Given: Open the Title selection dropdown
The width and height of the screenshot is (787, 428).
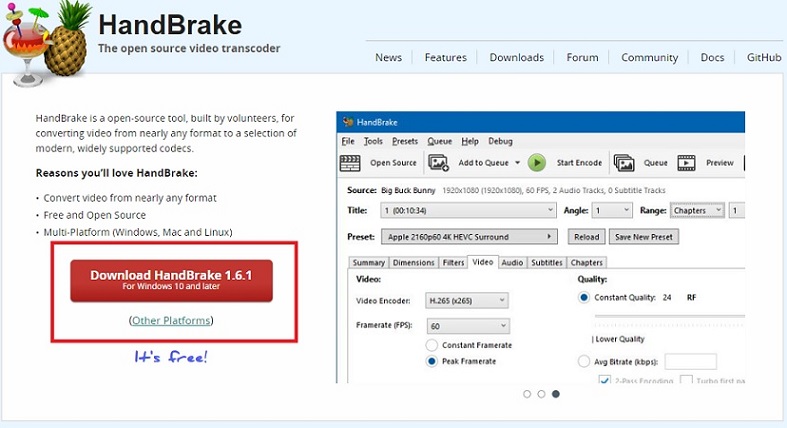Looking at the screenshot, I should pyautogui.click(x=466, y=211).
